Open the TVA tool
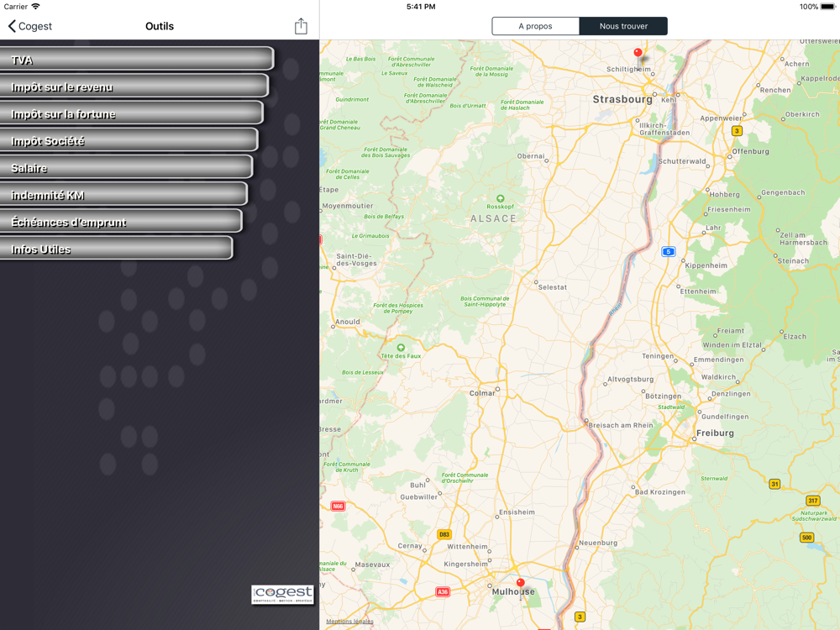This screenshot has height=630, width=840. tap(137, 59)
